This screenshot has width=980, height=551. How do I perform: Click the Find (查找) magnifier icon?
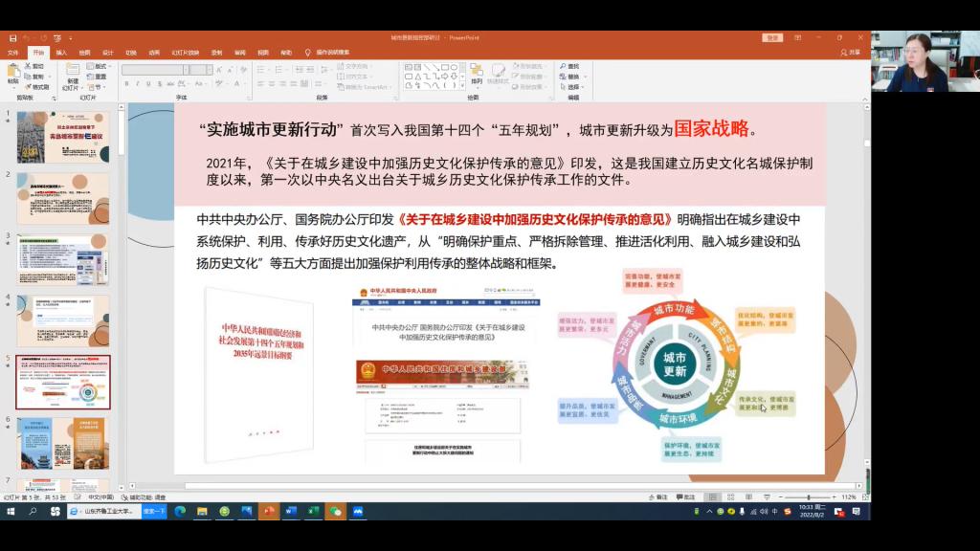(562, 66)
